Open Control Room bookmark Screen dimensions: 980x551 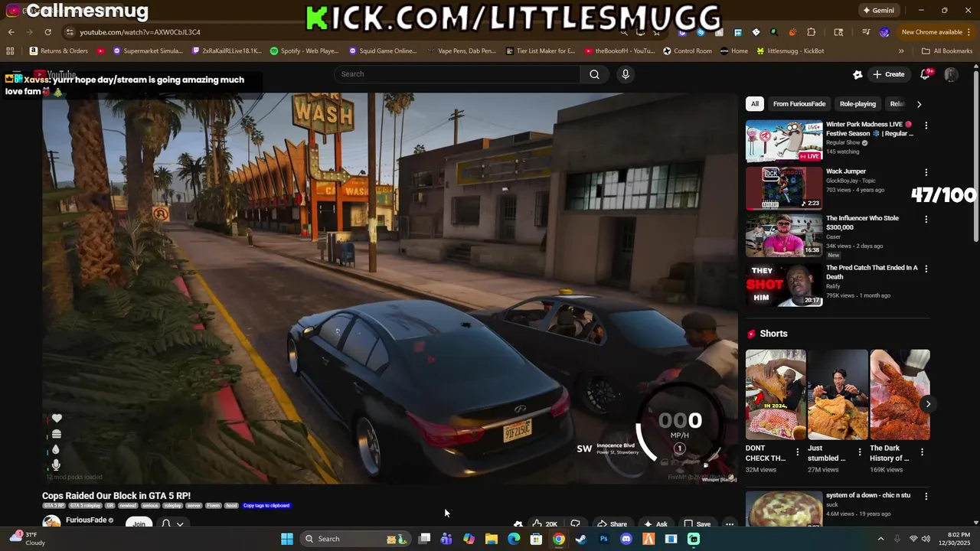coord(687,51)
